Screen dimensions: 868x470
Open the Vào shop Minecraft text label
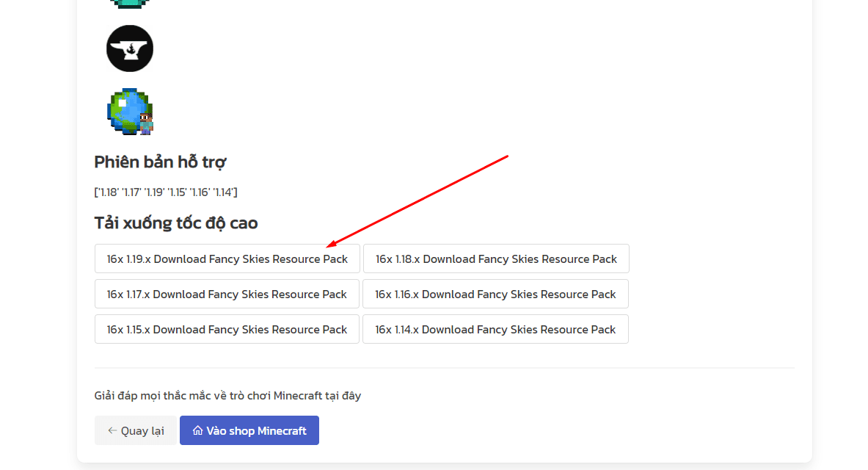(x=256, y=431)
